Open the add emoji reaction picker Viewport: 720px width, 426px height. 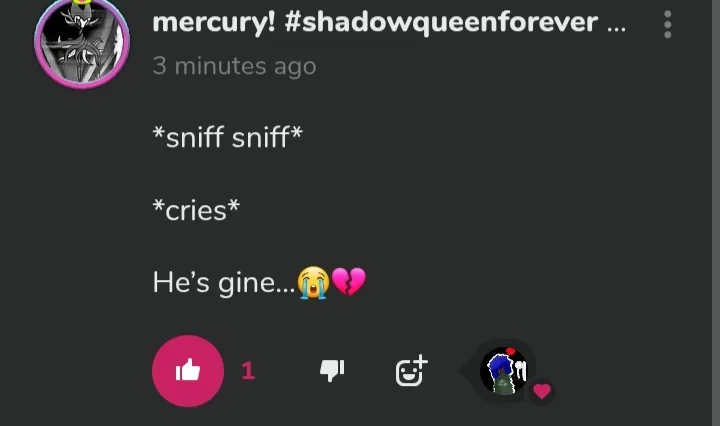(411, 370)
